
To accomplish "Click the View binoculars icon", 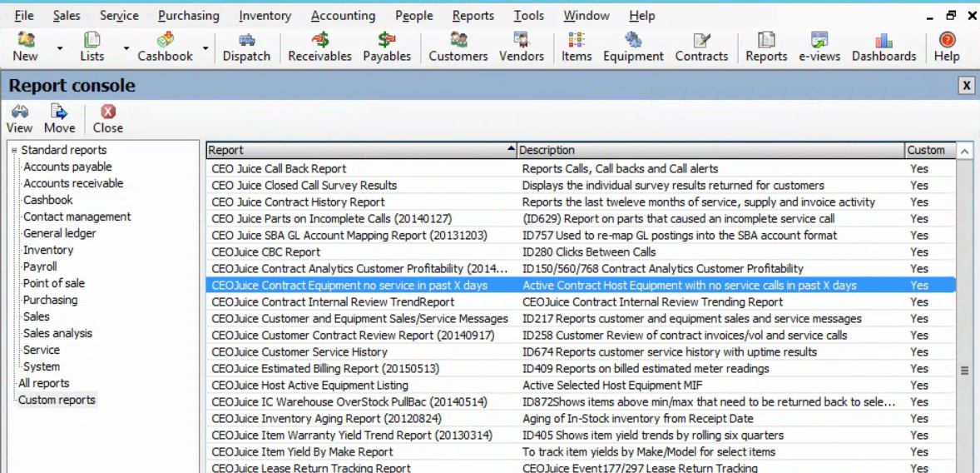I will [x=19, y=119].
